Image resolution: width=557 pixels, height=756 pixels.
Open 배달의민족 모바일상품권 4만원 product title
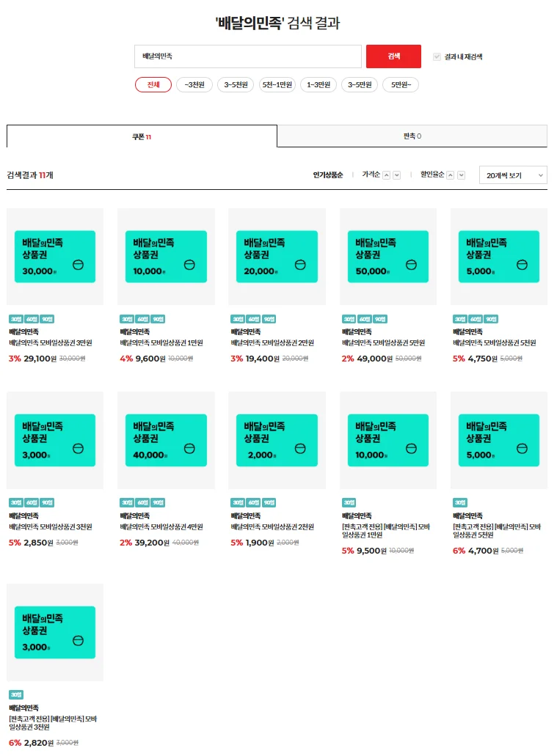161,527
